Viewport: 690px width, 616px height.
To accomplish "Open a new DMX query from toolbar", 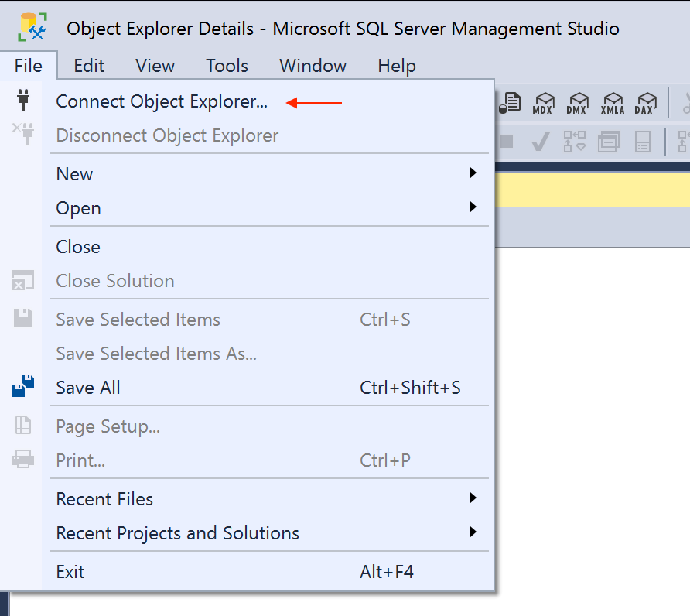I will point(577,104).
